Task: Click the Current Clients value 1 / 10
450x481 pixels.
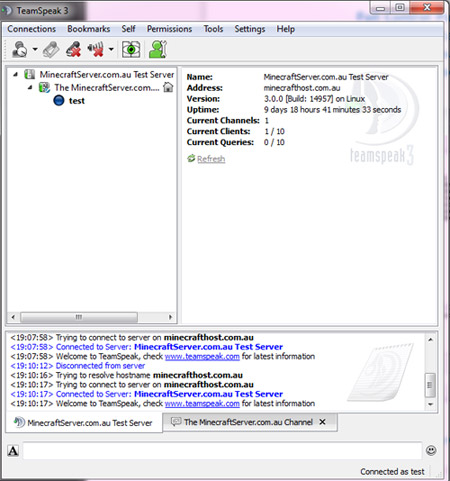Action: [274, 132]
